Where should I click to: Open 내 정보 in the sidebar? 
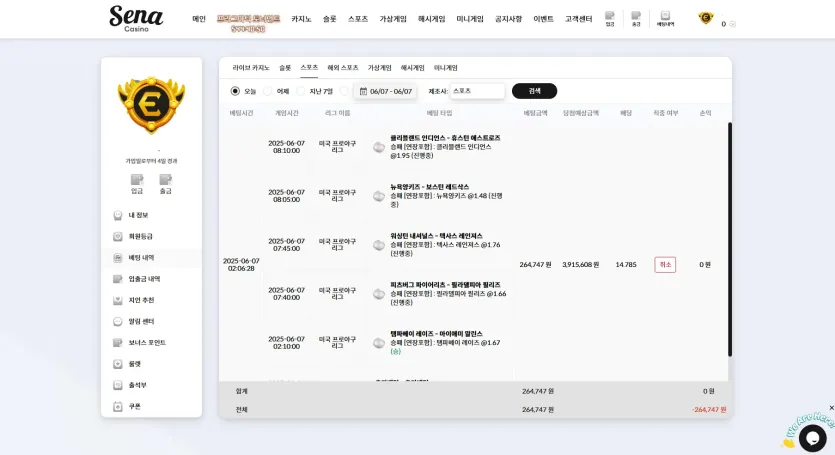(151, 215)
